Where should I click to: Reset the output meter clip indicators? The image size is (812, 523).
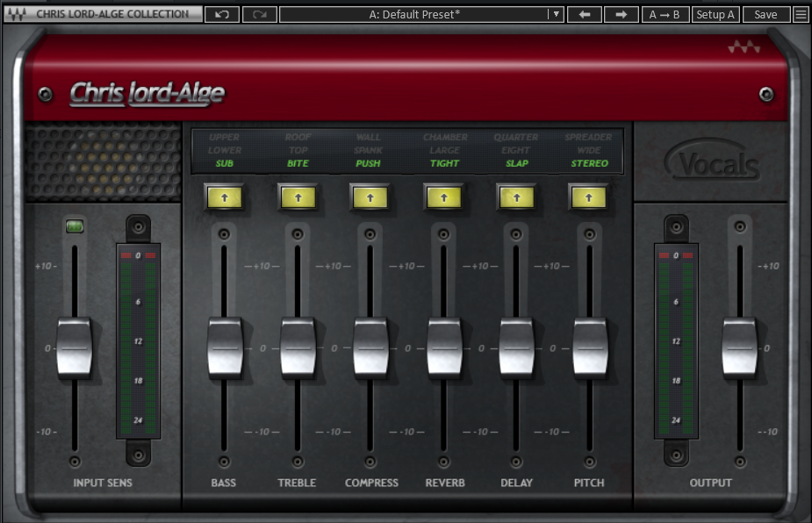click(676, 255)
